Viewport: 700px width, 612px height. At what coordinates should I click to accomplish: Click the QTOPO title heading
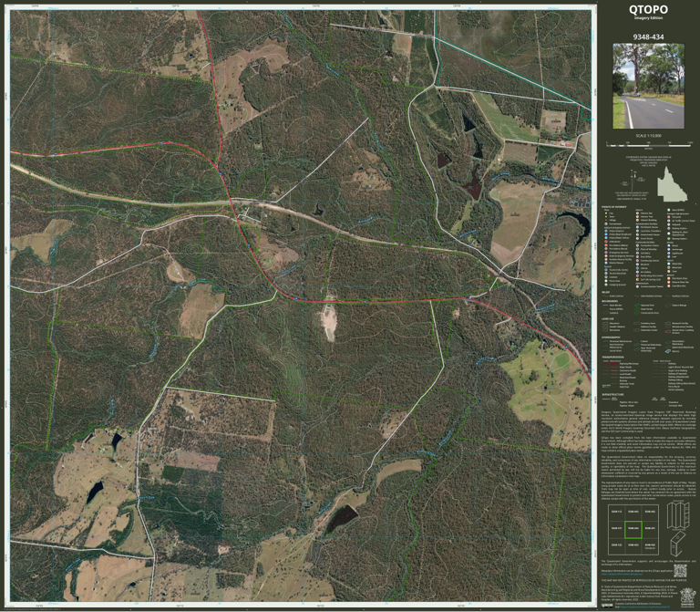coord(648,9)
